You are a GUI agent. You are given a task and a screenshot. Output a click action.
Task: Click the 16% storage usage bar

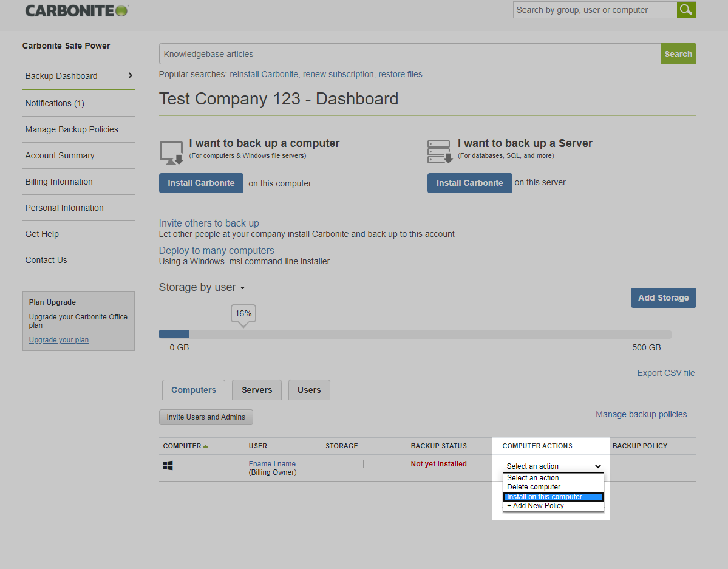[x=174, y=334]
